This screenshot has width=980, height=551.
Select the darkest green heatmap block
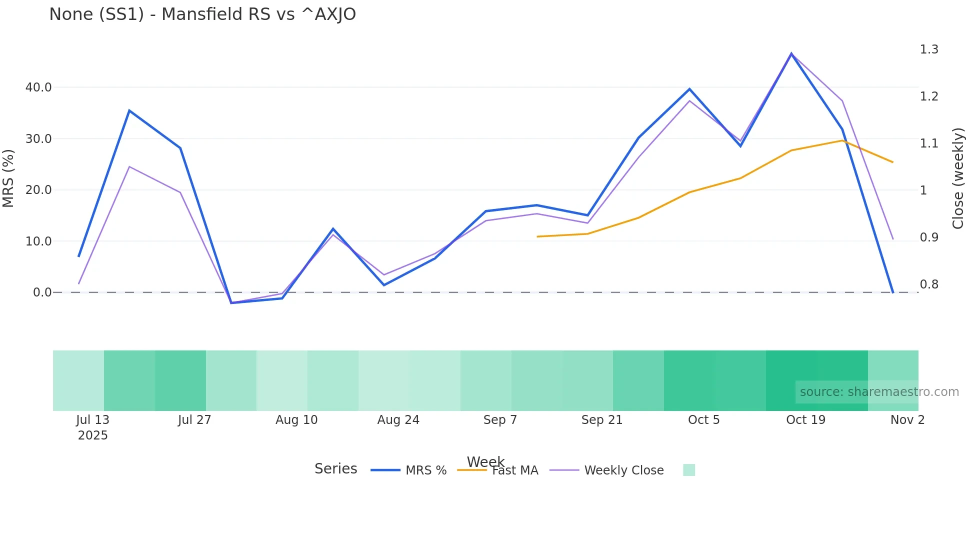pyautogui.click(x=816, y=380)
